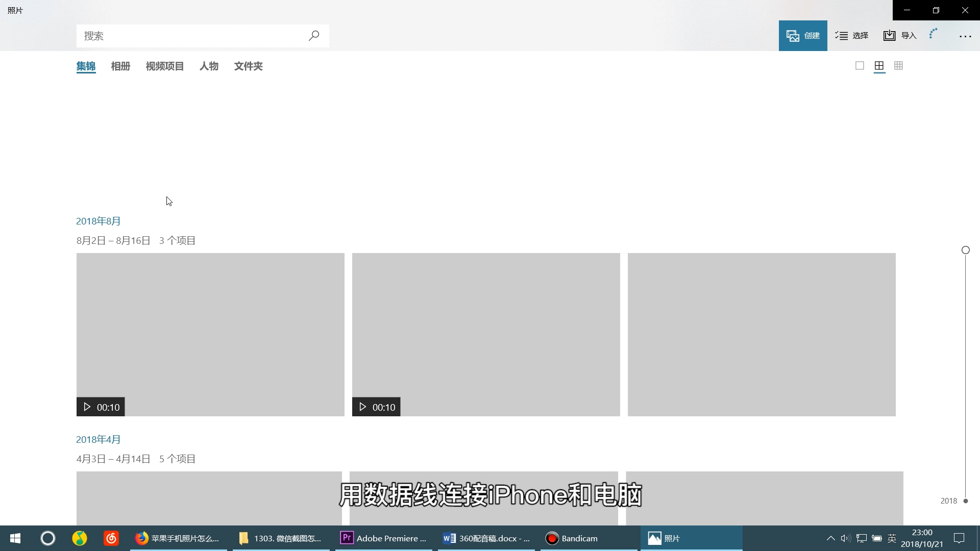The width and height of the screenshot is (980, 551).
Task: Click the 英 input language indicator
Action: (892, 538)
